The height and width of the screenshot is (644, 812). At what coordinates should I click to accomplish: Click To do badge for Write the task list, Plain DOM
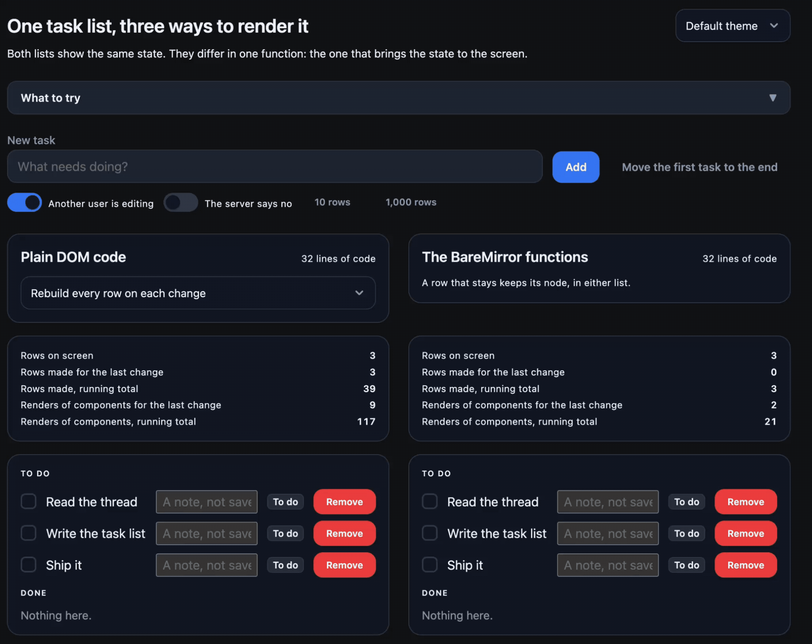tap(285, 533)
